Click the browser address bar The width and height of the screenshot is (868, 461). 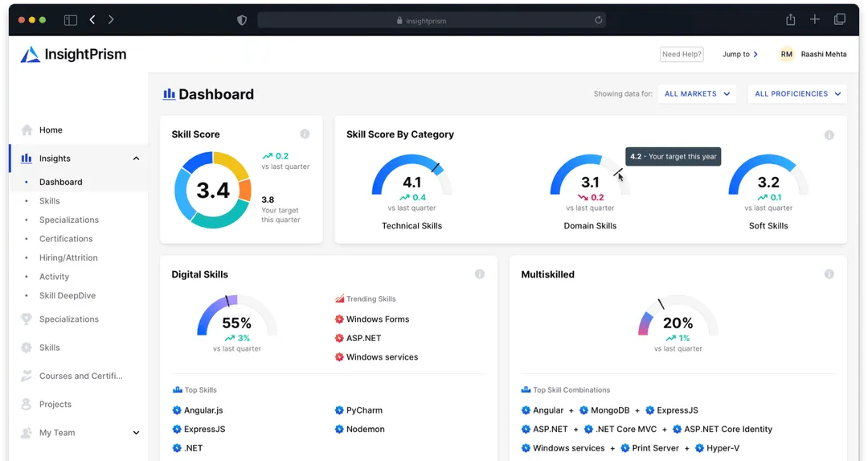pyautogui.click(x=432, y=20)
